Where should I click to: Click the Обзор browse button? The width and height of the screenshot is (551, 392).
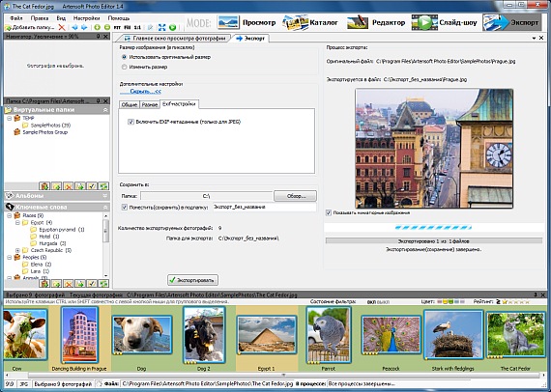coord(295,196)
